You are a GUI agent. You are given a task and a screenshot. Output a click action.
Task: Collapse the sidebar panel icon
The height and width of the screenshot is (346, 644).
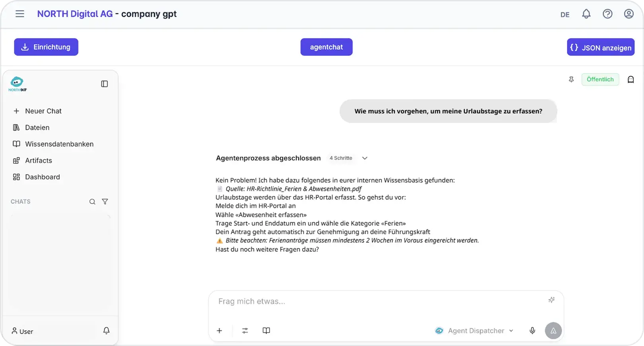click(x=105, y=84)
